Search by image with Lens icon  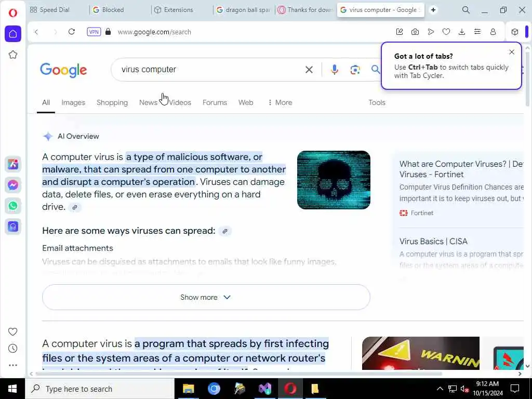355,70
